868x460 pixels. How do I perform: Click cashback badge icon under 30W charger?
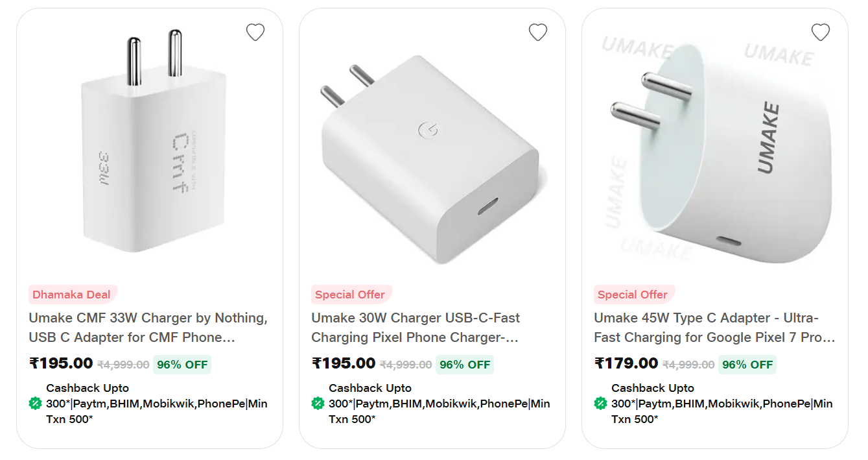click(318, 404)
